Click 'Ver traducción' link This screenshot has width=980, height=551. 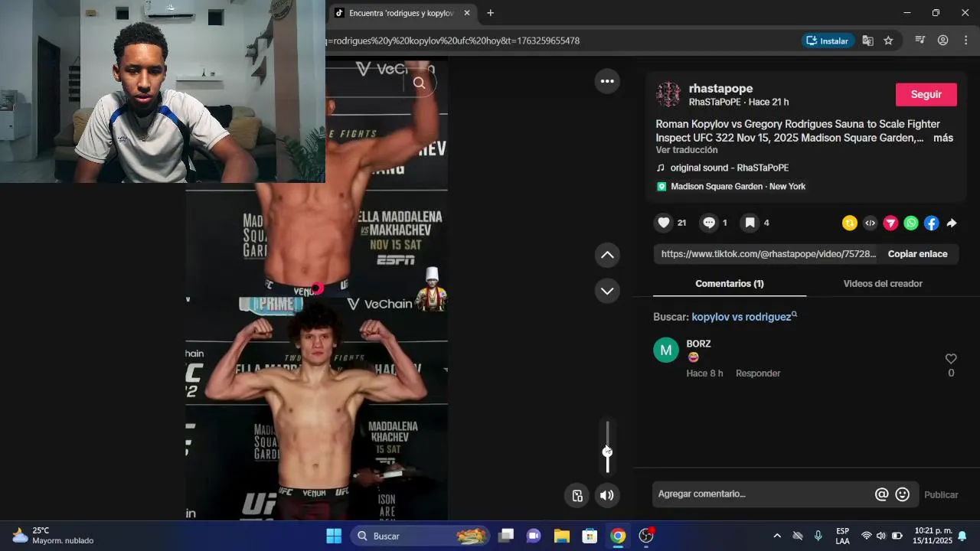point(687,150)
